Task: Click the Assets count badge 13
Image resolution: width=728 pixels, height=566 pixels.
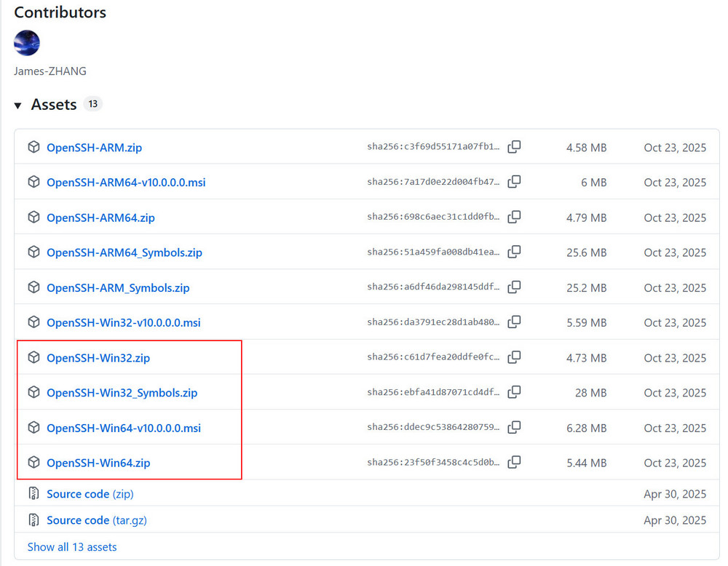Action: (x=93, y=104)
